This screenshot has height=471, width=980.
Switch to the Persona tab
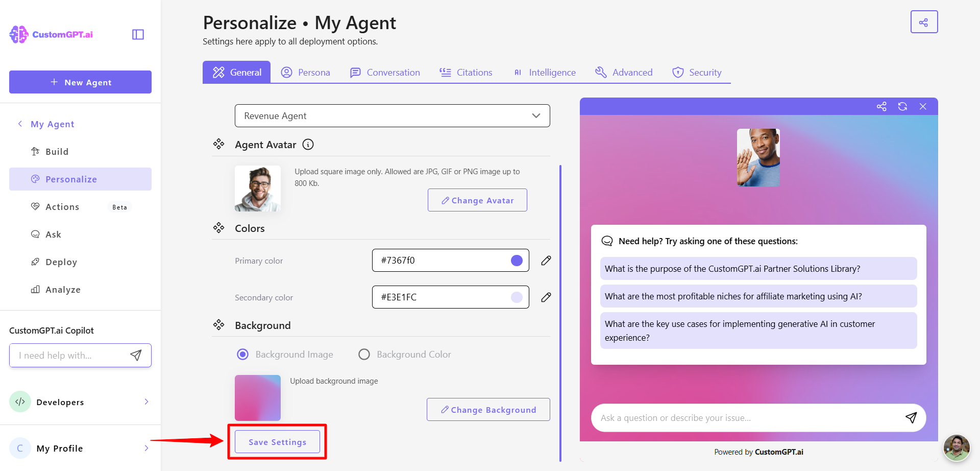click(306, 72)
